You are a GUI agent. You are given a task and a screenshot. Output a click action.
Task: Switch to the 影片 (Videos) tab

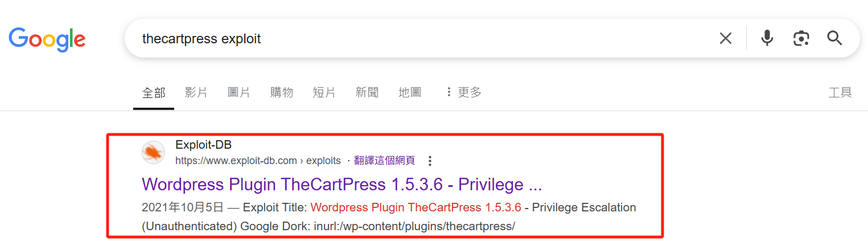coord(196,92)
